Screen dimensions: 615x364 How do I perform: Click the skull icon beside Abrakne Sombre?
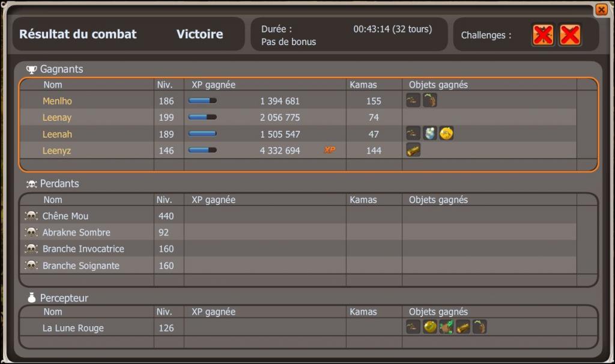coord(31,232)
